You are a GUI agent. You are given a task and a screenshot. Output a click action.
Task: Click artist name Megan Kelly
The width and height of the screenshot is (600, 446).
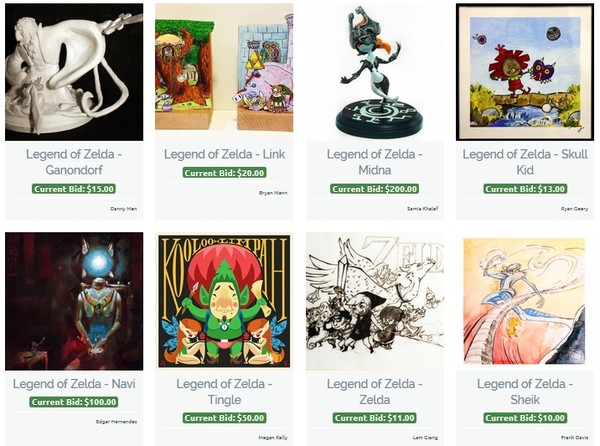(x=273, y=438)
